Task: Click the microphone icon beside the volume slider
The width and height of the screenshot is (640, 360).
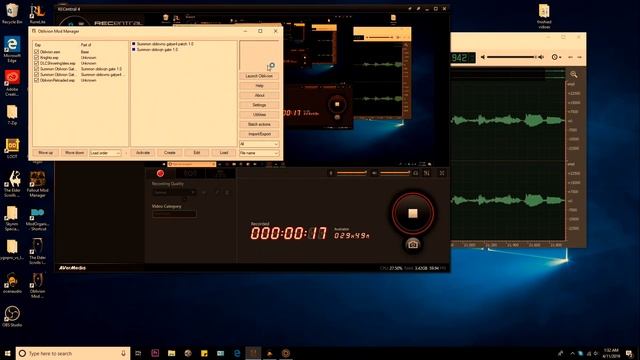Action: coord(331,173)
